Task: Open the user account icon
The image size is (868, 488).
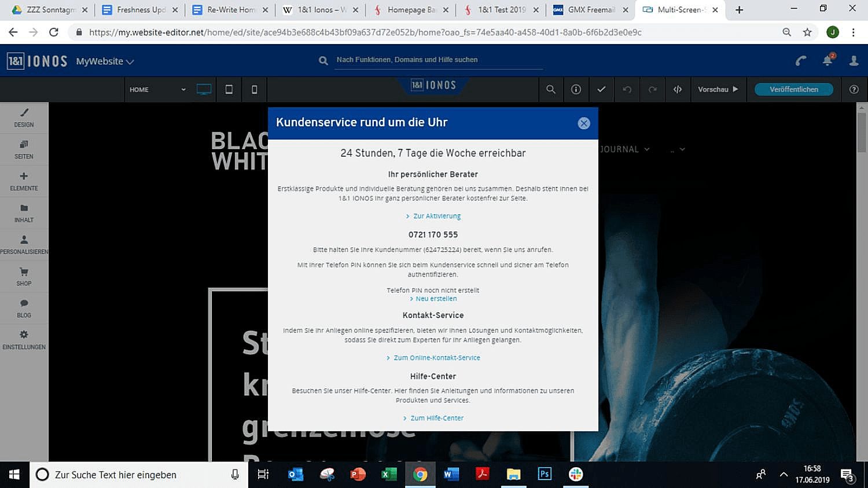Action: click(x=854, y=61)
